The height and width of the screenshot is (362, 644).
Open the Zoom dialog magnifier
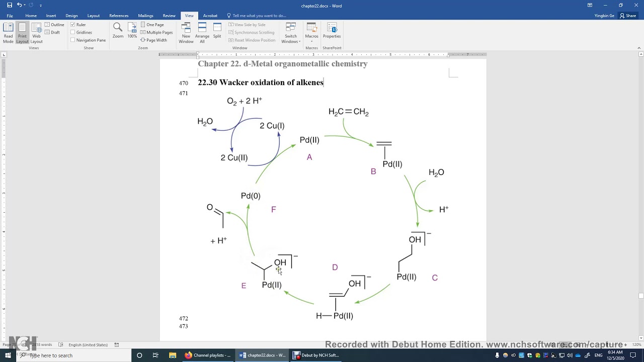point(118,31)
